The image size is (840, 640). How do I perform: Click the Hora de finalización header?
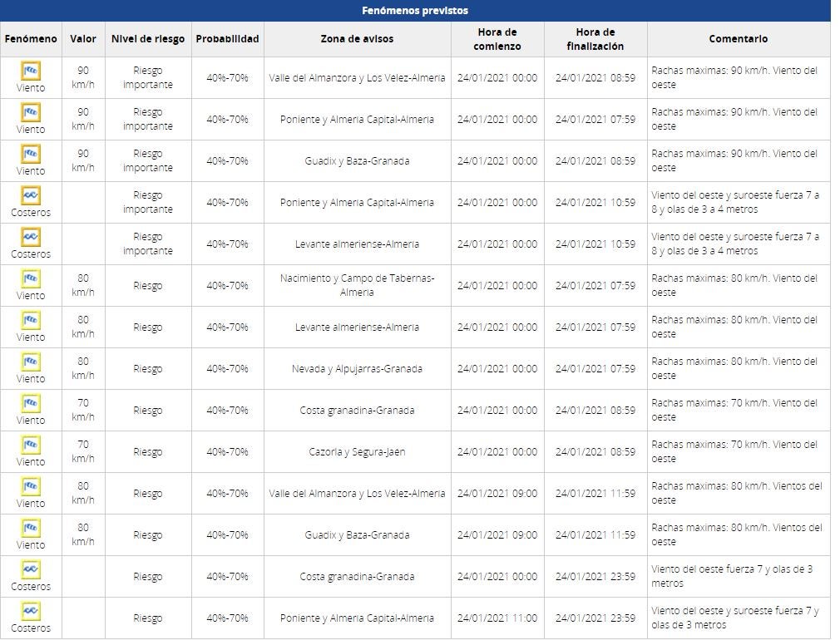[x=595, y=39]
